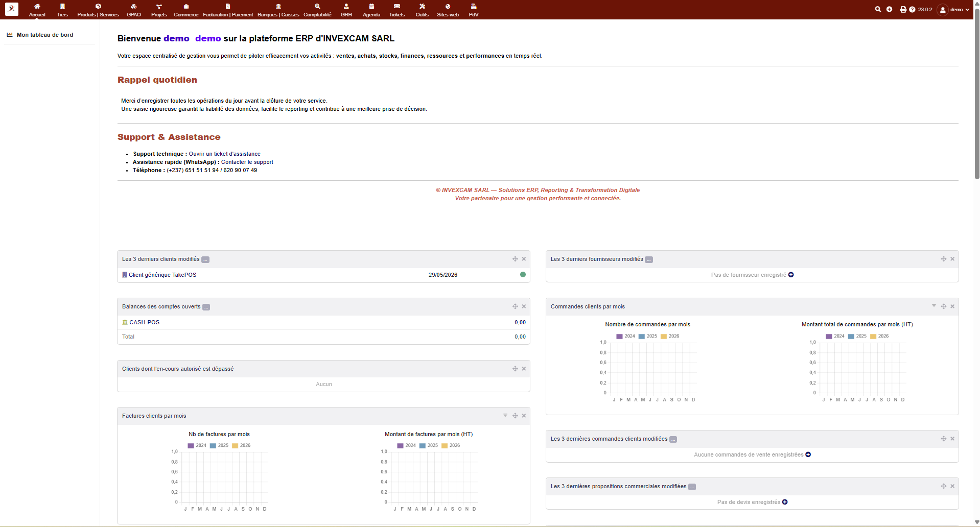Viewport: 980px width, 527px height.
Task: Close the Balances des comptes ouverts box
Action: 524,306
